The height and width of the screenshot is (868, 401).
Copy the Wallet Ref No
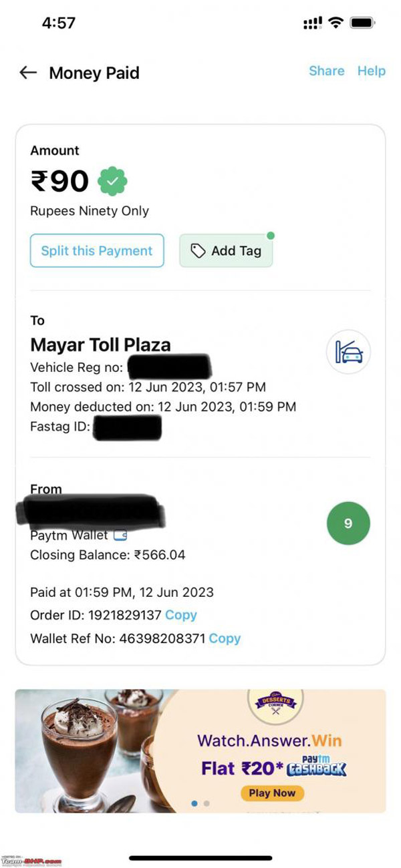click(x=225, y=638)
